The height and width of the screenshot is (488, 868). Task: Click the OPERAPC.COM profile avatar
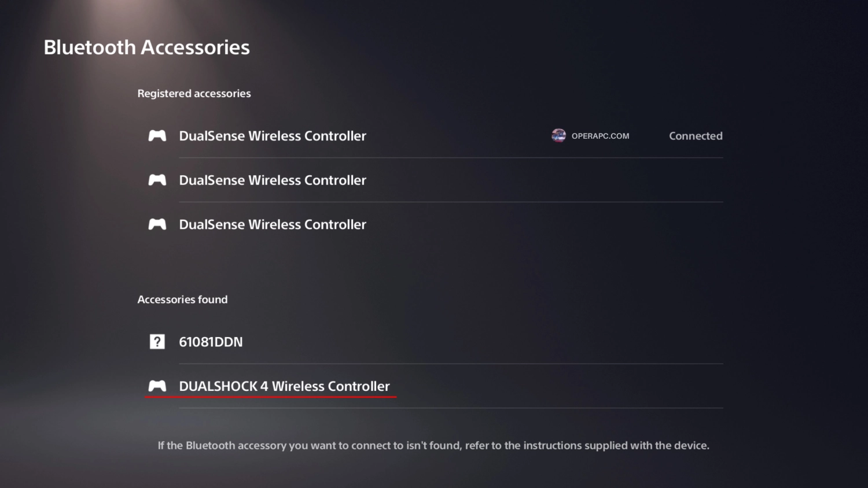558,136
